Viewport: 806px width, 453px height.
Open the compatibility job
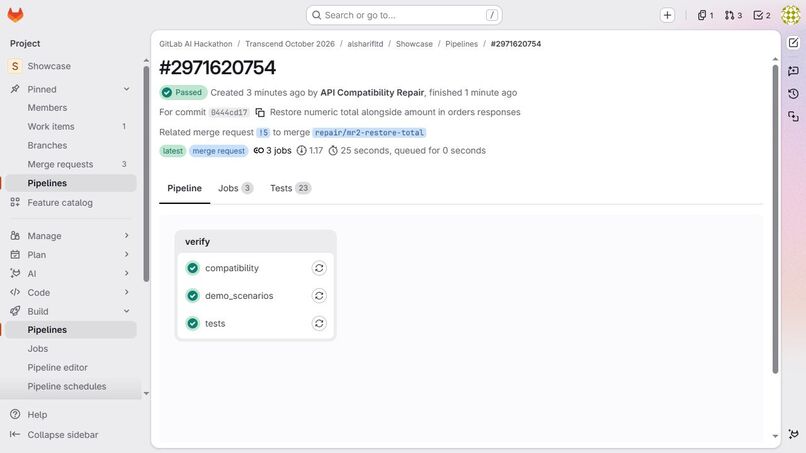[x=232, y=268]
